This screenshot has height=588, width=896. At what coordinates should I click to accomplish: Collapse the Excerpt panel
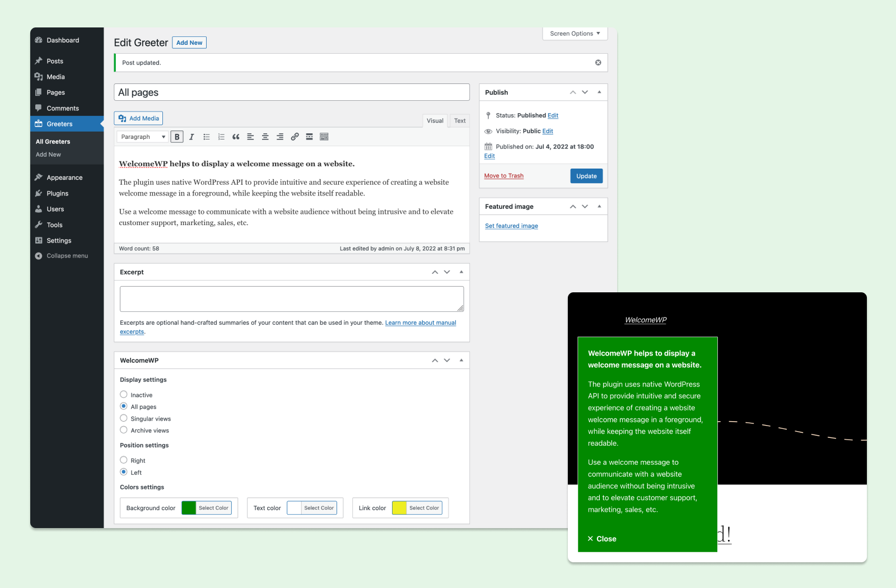point(461,272)
